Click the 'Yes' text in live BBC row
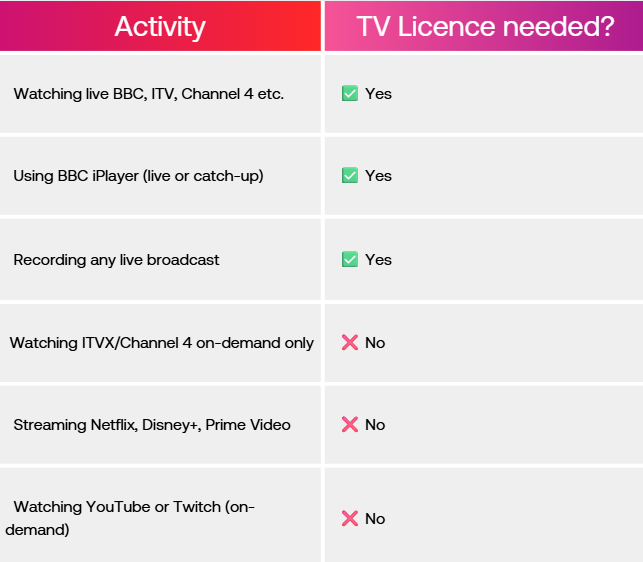 click(x=378, y=94)
